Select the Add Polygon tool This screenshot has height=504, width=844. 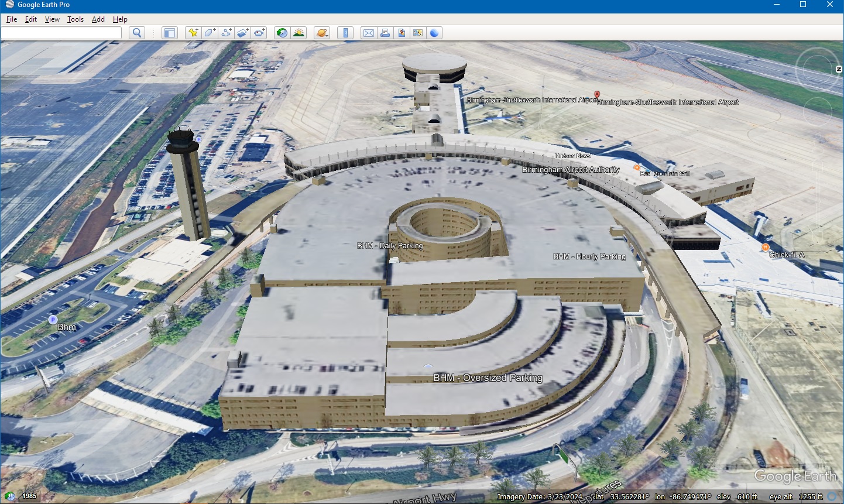[x=209, y=33]
